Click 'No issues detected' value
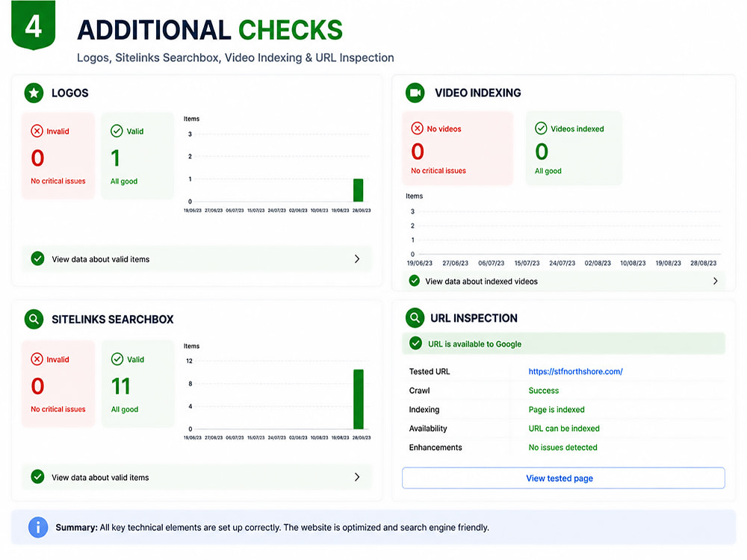The image size is (747, 560). [x=562, y=447]
